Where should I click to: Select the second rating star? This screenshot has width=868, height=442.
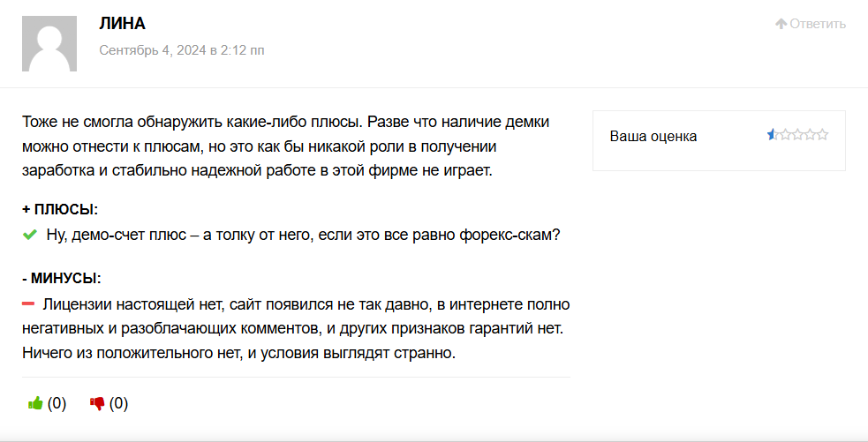[785, 135]
